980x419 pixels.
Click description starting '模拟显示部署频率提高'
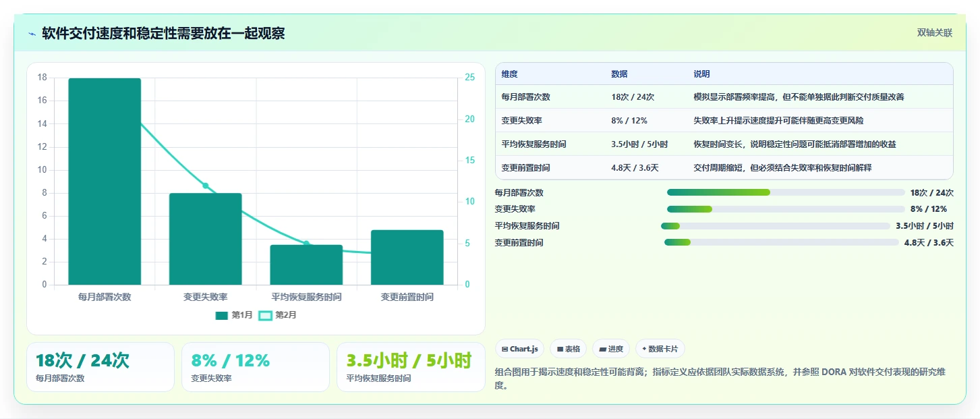click(x=799, y=97)
